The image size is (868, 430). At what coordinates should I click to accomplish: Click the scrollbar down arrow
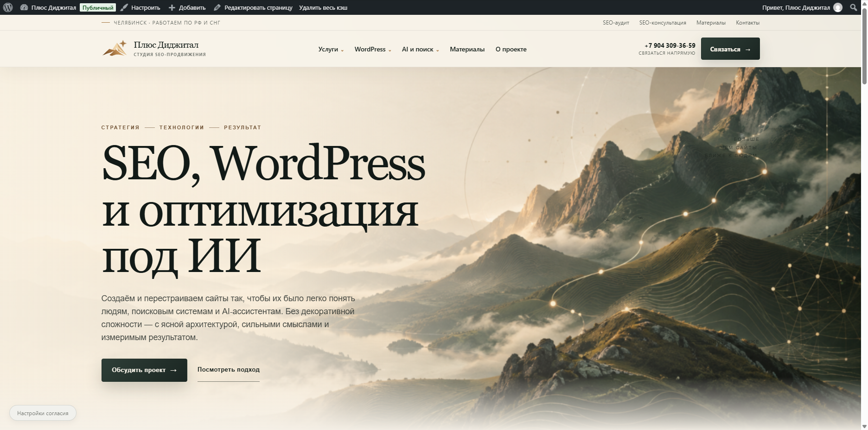pos(864,426)
